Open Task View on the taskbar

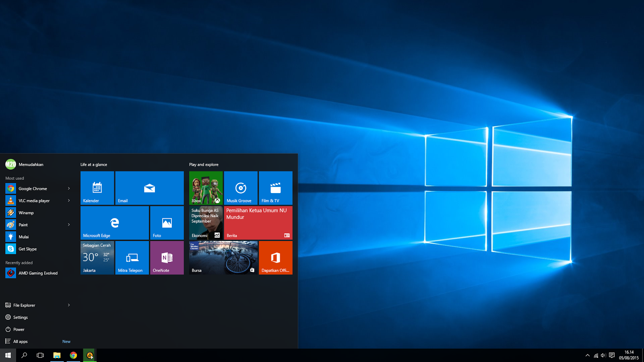coord(40,355)
